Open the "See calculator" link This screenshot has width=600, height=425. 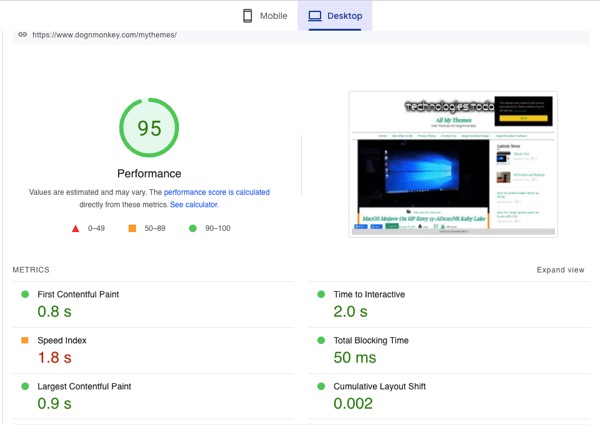coord(193,204)
